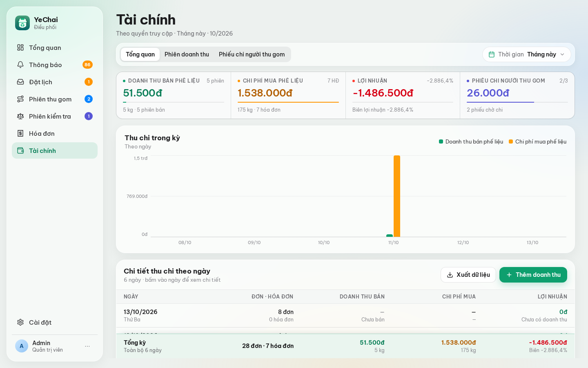This screenshot has height=368, width=588.
Task: Go to Thông báo in the sidebar
Action: click(x=55, y=65)
